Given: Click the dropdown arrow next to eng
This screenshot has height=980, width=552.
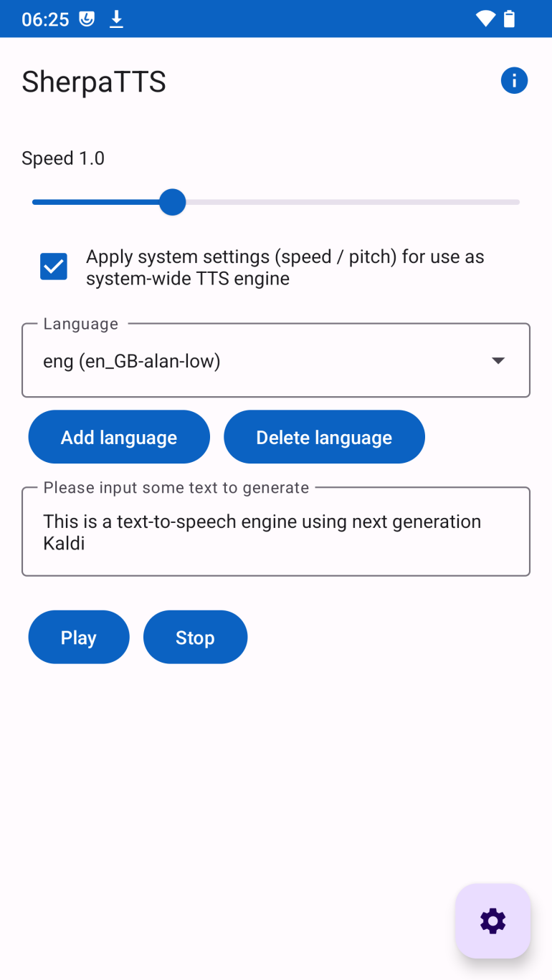Looking at the screenshot, I should 498,360.
